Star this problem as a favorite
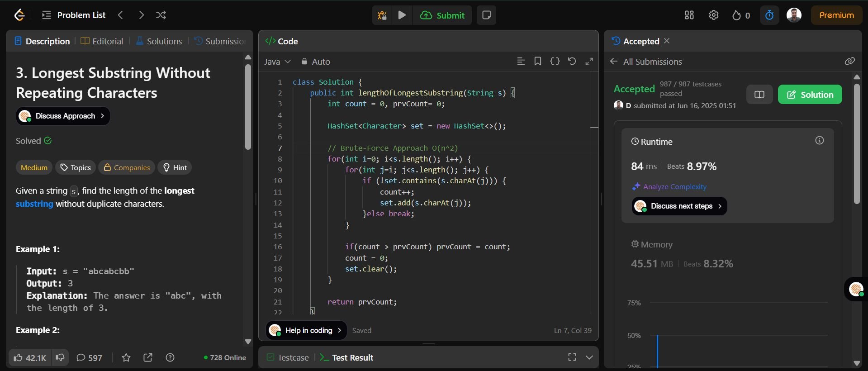This screenshot has height=371, width=868. 126,358
